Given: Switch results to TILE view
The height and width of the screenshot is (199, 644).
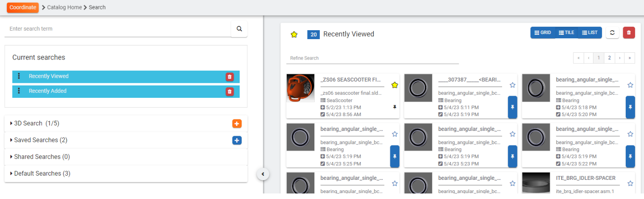Looking at the screenshot, I should click(566, 33).
